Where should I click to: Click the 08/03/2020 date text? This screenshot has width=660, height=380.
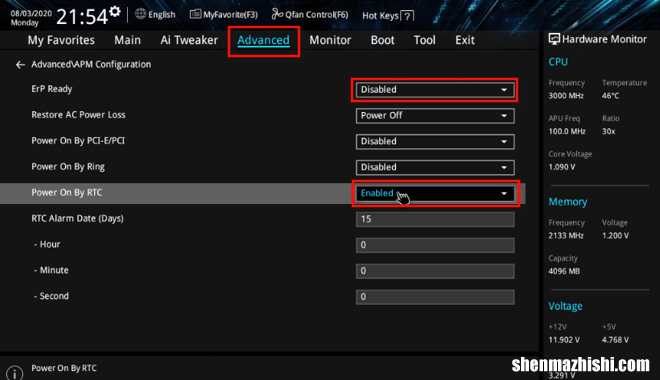(31, 13)
